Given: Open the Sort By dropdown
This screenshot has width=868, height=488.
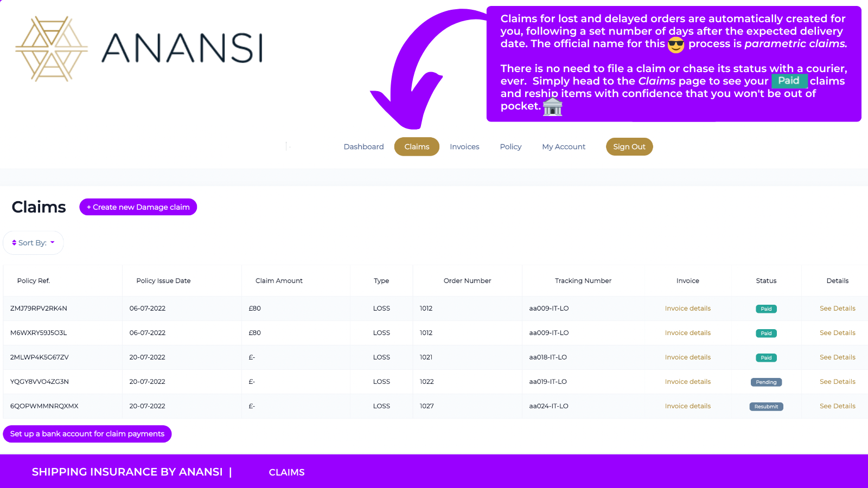Looking at the screenshot, I should [33, 243].
